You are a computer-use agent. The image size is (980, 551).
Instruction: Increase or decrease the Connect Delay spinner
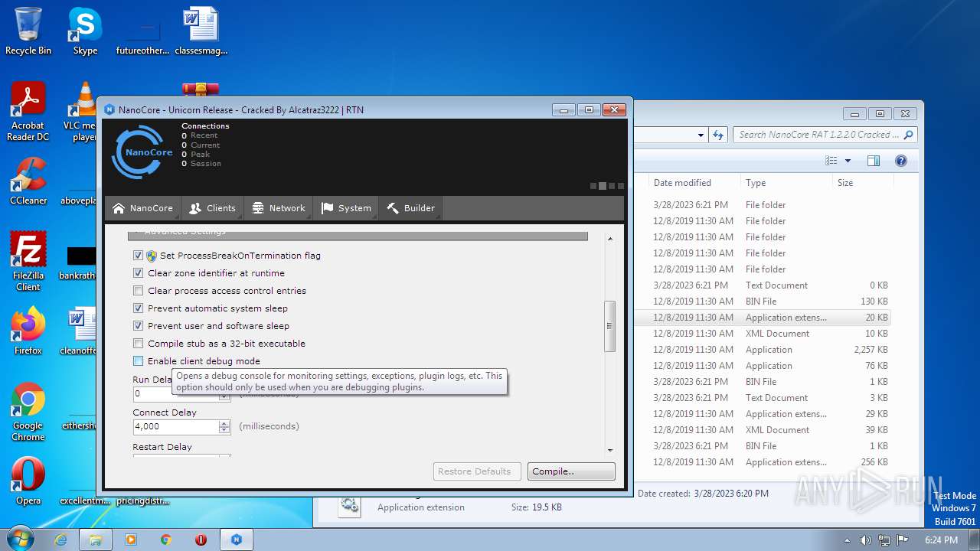click(x=224, y=426)
